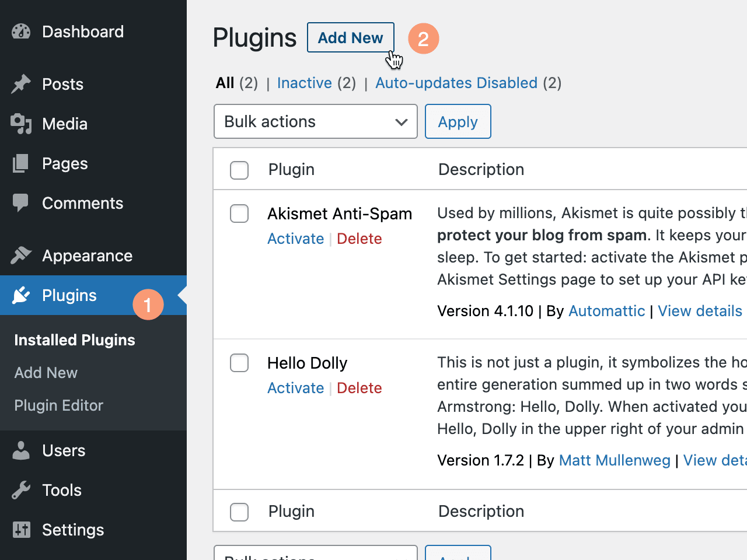The height and width of the screenshot is (560, 747).
Task: Show All plugins filter
Action: click(x=225, y=83)
